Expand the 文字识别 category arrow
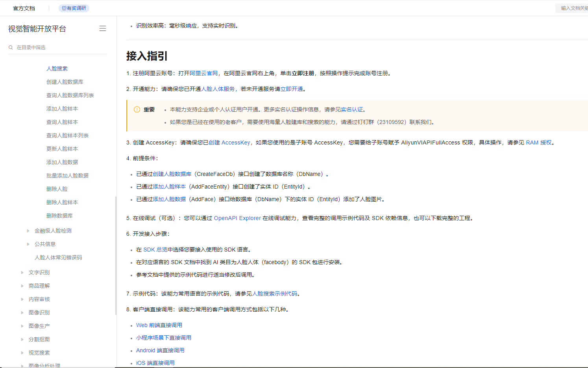 22,272
